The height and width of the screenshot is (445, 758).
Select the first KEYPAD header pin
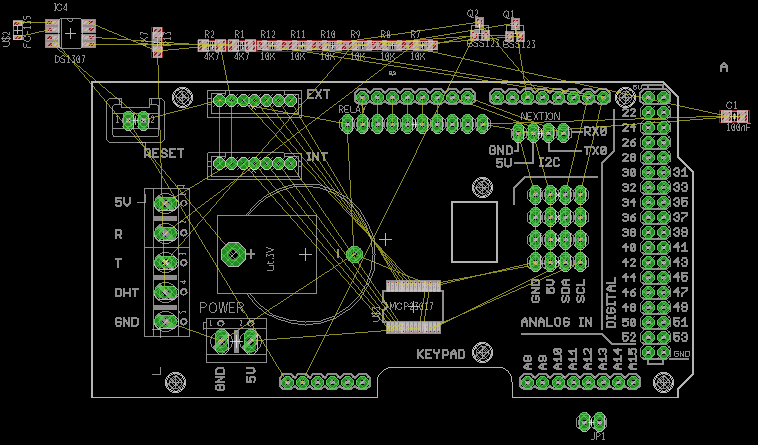[287, 382]
